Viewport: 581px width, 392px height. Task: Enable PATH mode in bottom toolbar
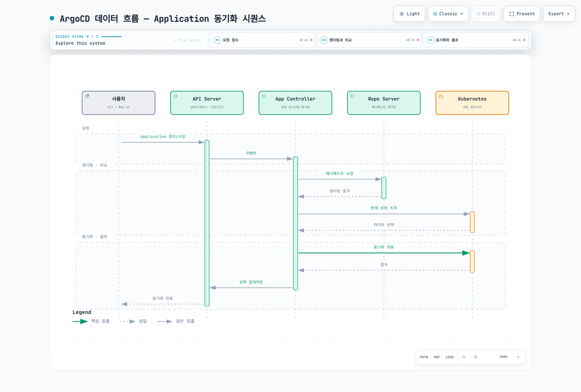pos(424,357)
